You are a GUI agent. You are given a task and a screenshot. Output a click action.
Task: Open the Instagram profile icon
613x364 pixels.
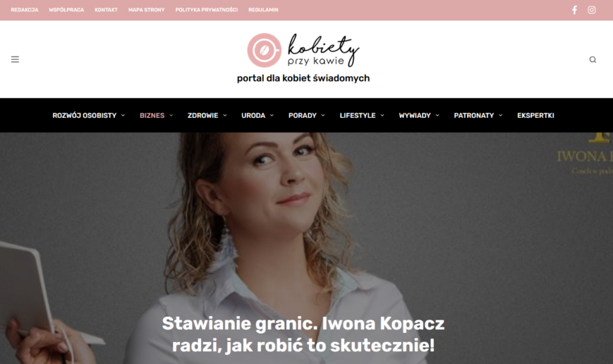point(591,10)
